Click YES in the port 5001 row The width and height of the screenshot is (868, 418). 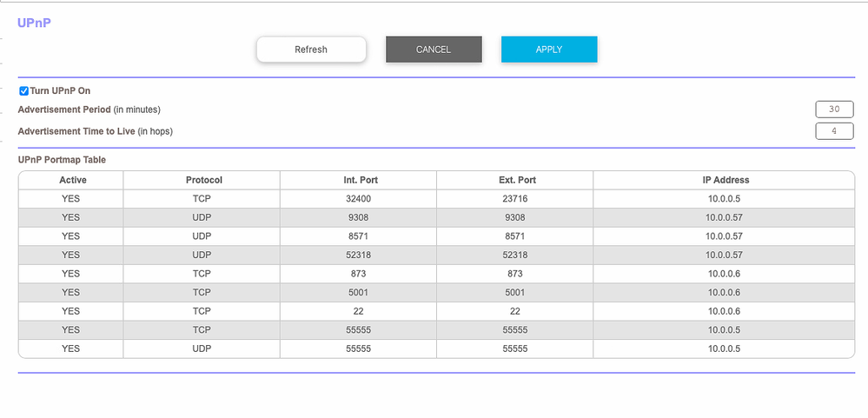click(71, 292)
